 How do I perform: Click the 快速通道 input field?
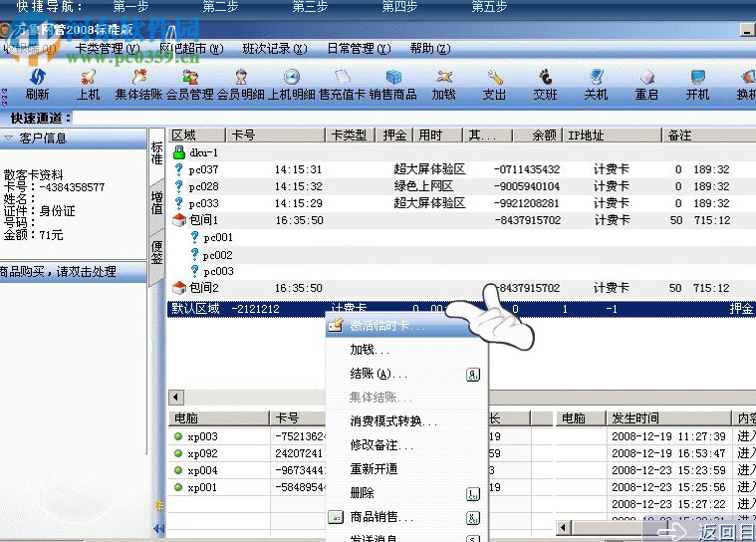click(x=414, y=119)
